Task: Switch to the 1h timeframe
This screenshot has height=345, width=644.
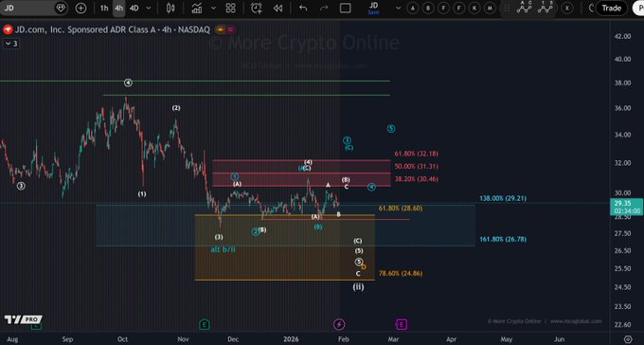Action: [104, 8]
